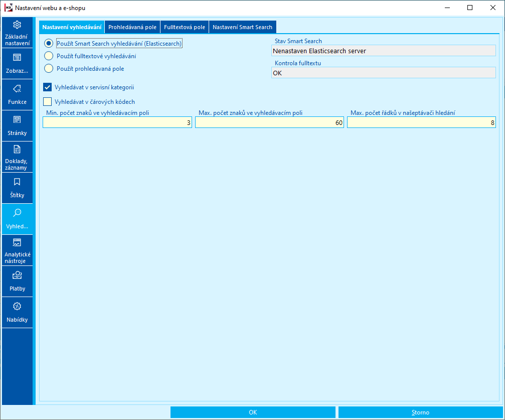This screenshot has height=420, width=505.
Task: Select the Vyhled... search sidebar section
Action: pos(17,219)
